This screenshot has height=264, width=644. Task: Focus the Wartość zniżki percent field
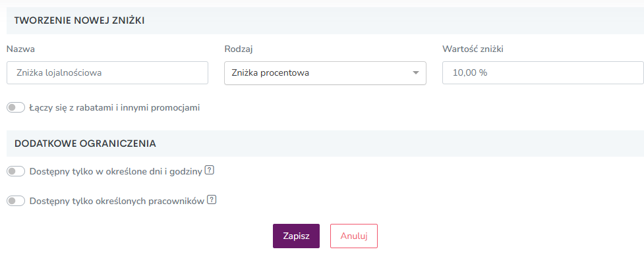543,73
